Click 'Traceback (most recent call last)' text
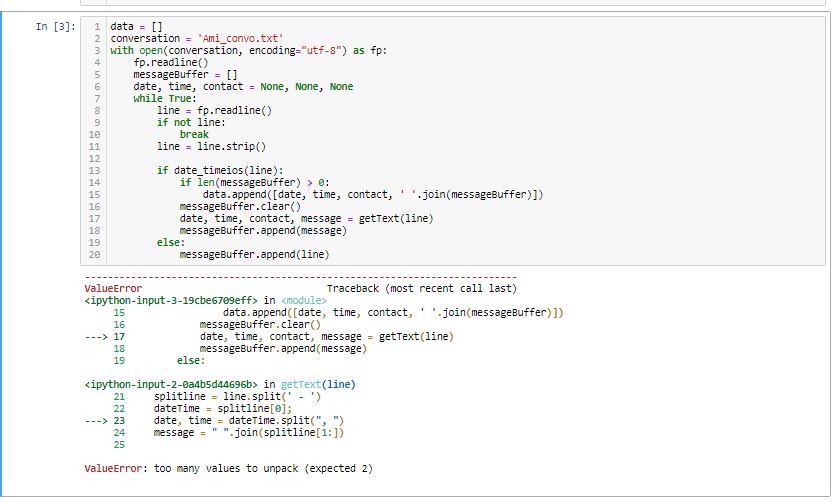 click(422, 289)
